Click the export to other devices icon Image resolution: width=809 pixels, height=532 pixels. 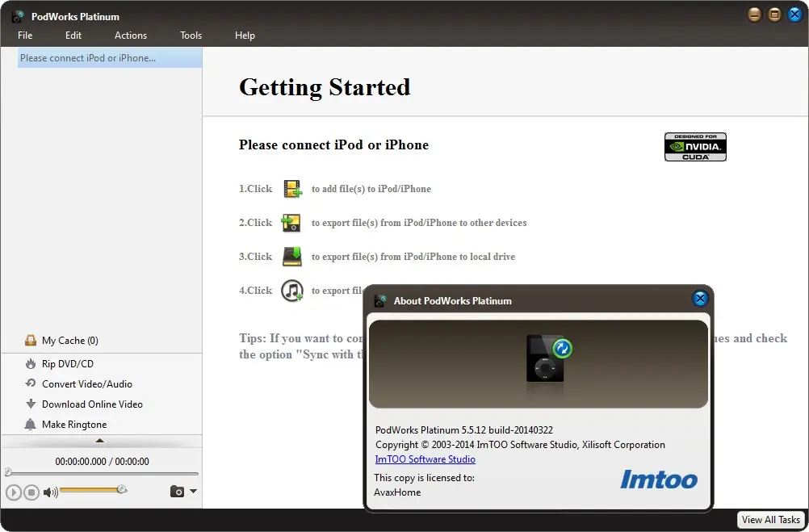pos(291,222)
